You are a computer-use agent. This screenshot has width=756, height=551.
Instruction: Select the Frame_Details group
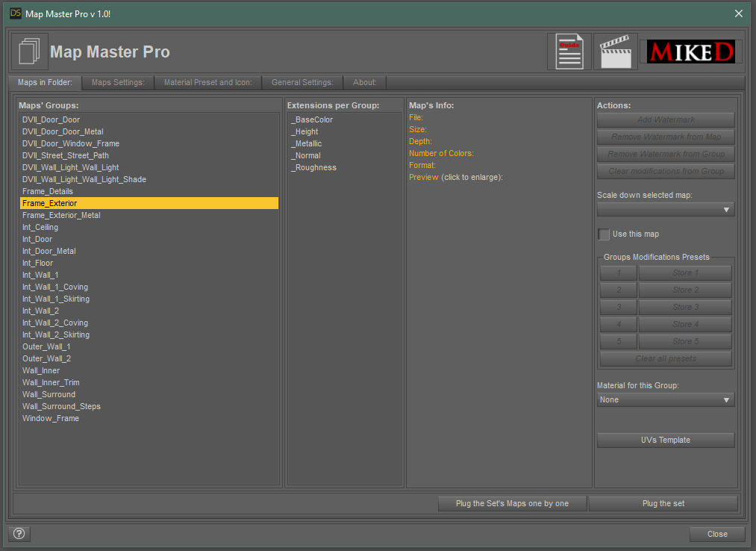click(x=149, y=192)
